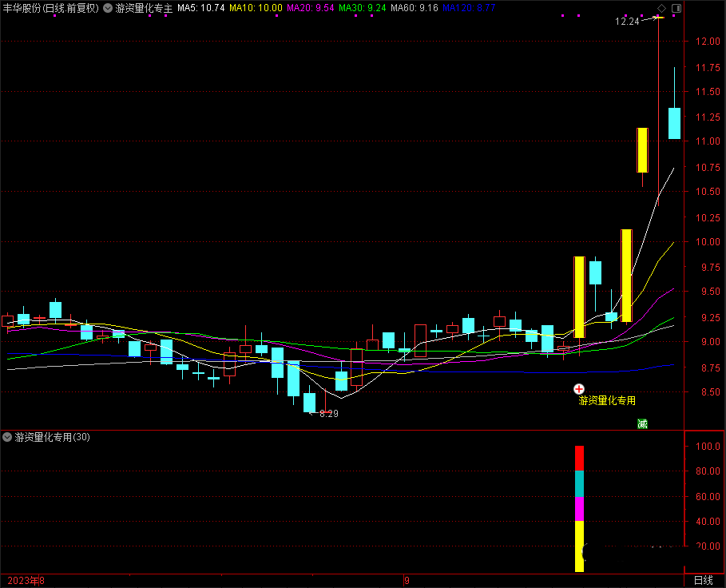Select the 游资量化专主 indicator name
Viewport: 726px width, 588px height.
pos(144,8)
